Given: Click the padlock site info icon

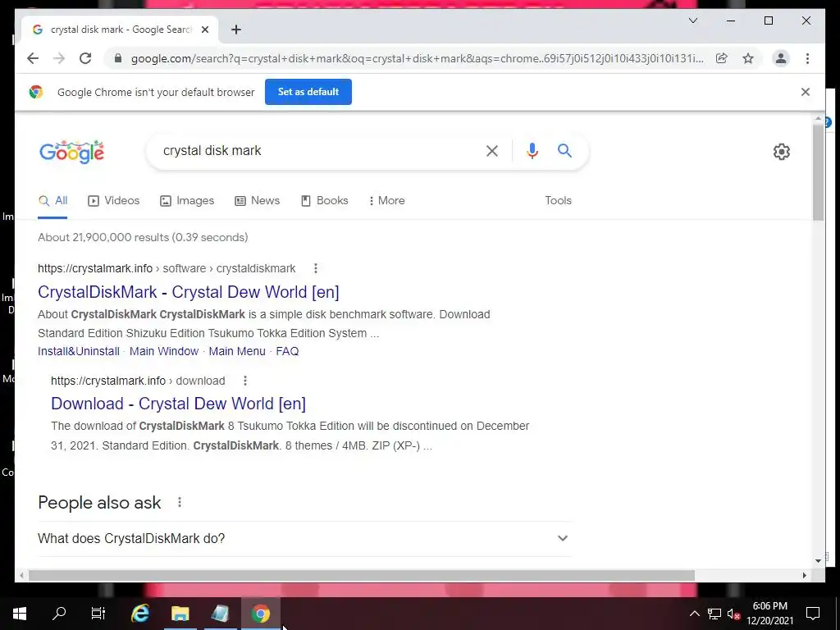Looking at the screenshot, I should [x=118, y=58].
